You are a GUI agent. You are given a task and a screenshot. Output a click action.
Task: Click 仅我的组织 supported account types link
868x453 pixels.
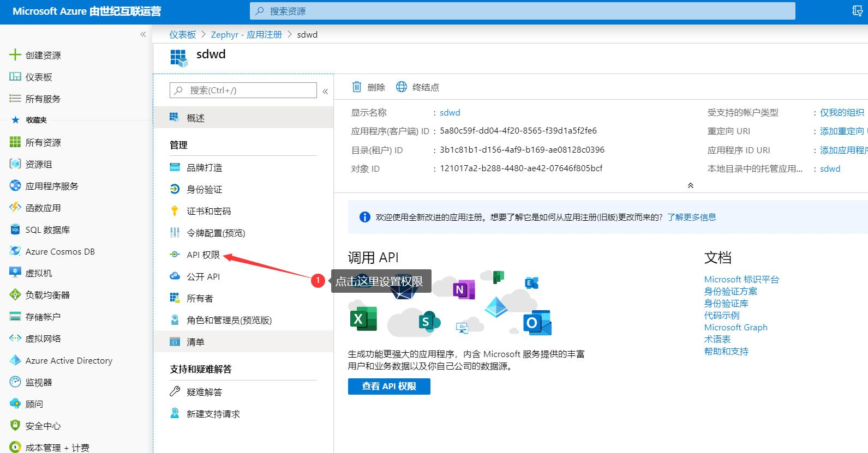[842, 112]
